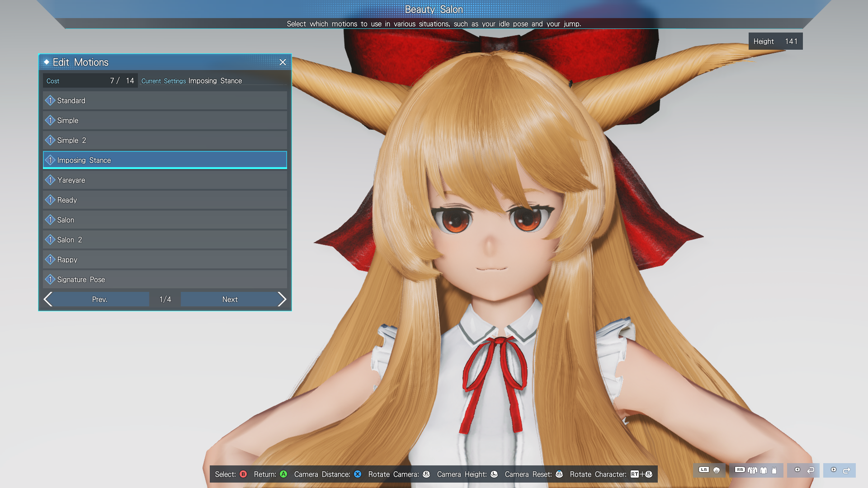The height and width of the screenshot is (488, 868).
Task: Select the Salon motion entry
Action: [165, 220]
